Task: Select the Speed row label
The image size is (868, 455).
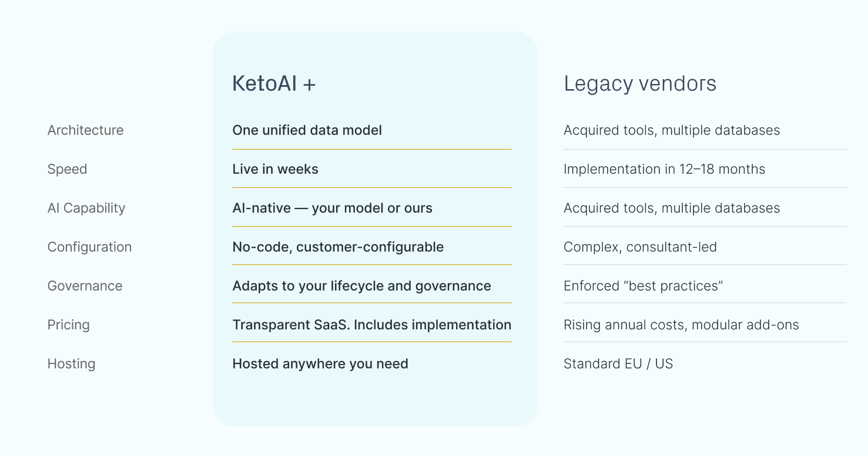Action: pos(68,169)
